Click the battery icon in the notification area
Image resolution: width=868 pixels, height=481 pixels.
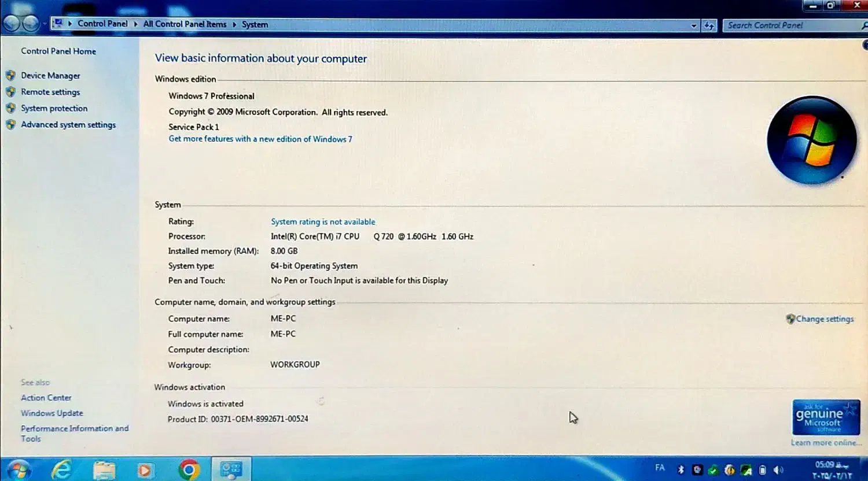(x=762, y=469)
